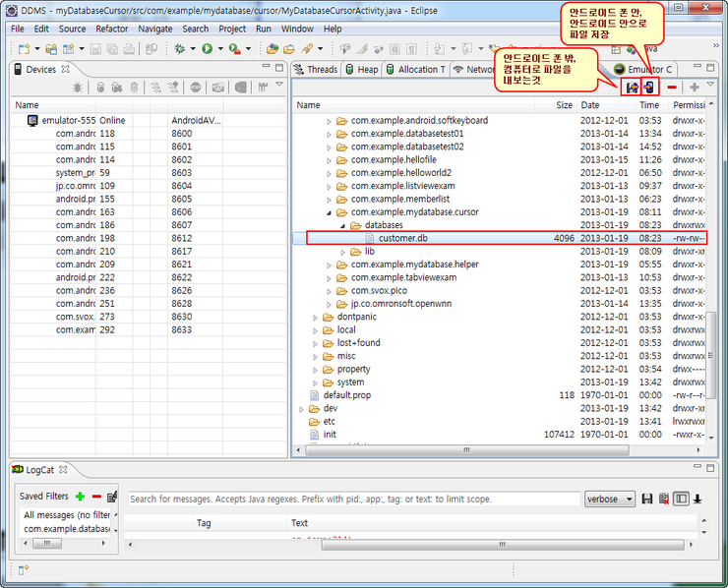Click plus New folder icon in File Explorer
This screenshot has height=588, width=728.
click(695, 87)
